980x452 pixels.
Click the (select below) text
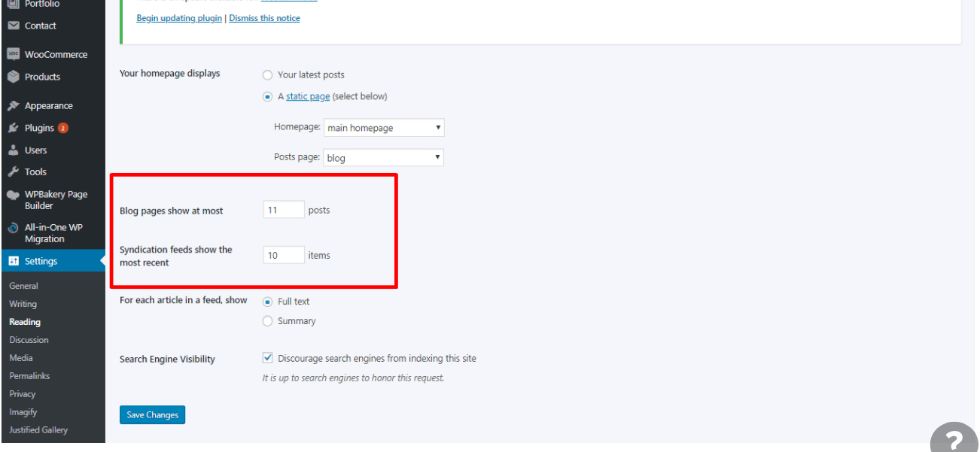pyautogui.click(x=360, y=97)
